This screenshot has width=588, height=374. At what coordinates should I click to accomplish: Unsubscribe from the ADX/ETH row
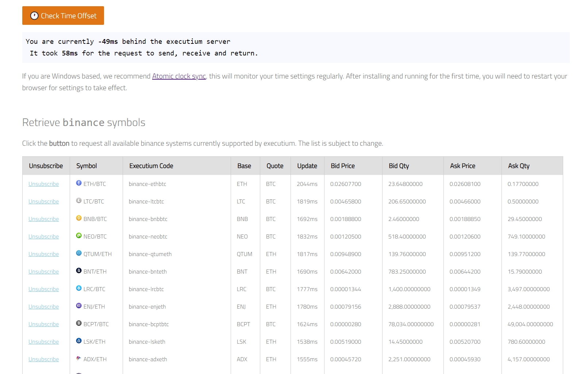click(44, 359)
